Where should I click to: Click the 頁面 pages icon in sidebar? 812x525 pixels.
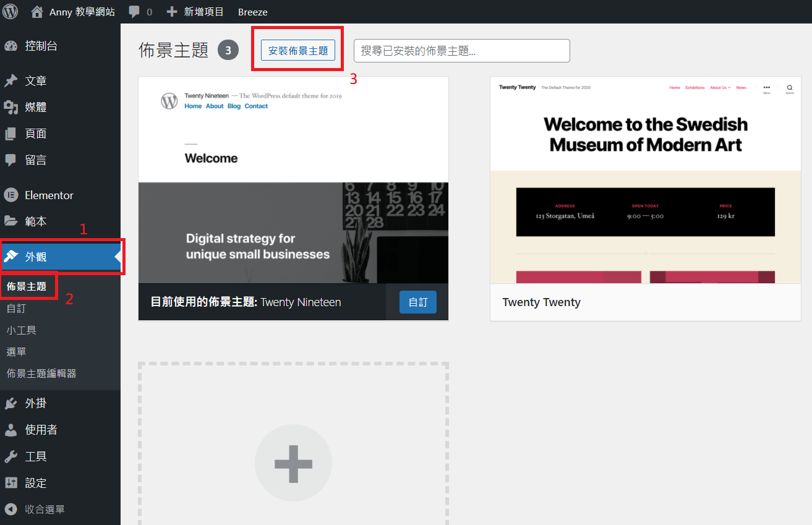11,134
